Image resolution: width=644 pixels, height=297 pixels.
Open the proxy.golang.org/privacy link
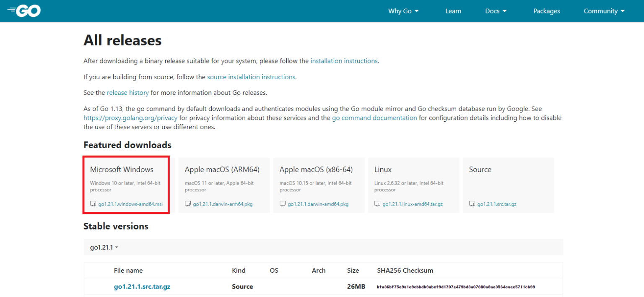[x=130, y=118]
